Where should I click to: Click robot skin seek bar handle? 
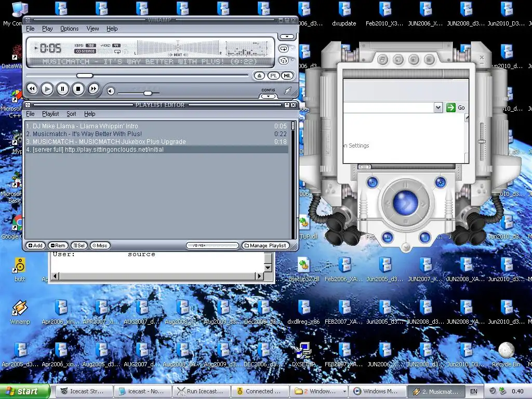point(365,167)
